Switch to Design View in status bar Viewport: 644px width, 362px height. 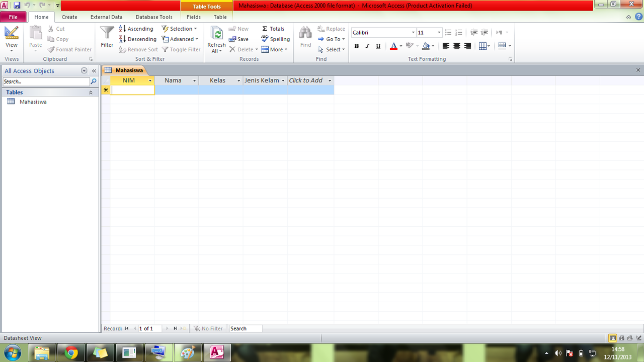pyautogui.click(x=638, y=338)
